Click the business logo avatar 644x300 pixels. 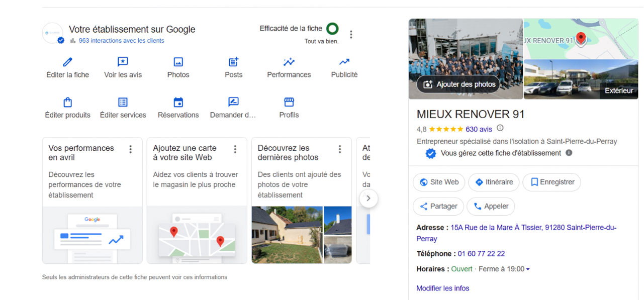[53, 33]
